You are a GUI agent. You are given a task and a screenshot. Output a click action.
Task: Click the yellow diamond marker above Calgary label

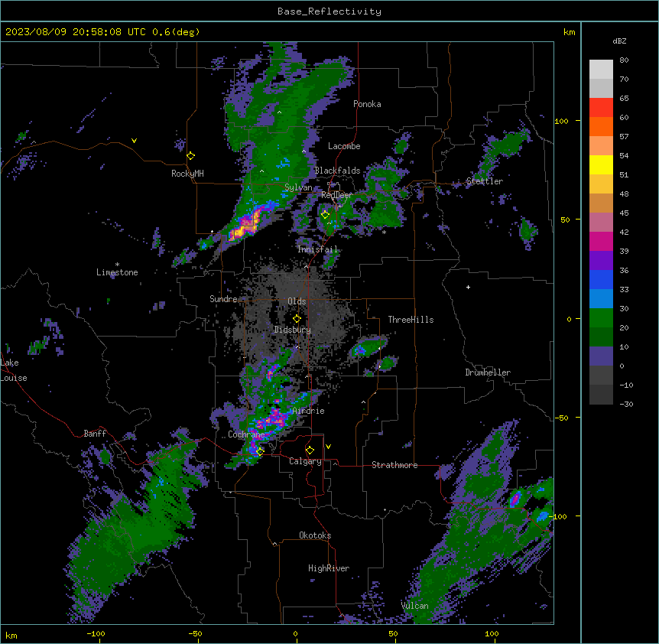coord(310,450)
